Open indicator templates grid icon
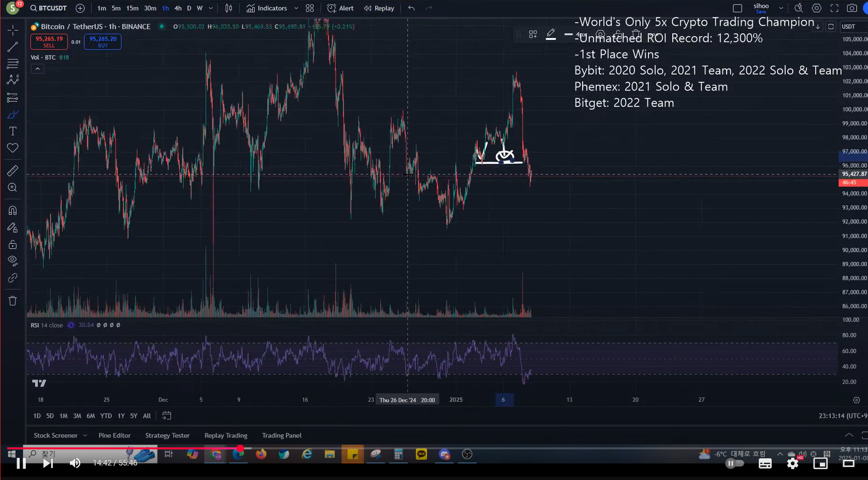868x480 pixels. click(x=310, y=8)
